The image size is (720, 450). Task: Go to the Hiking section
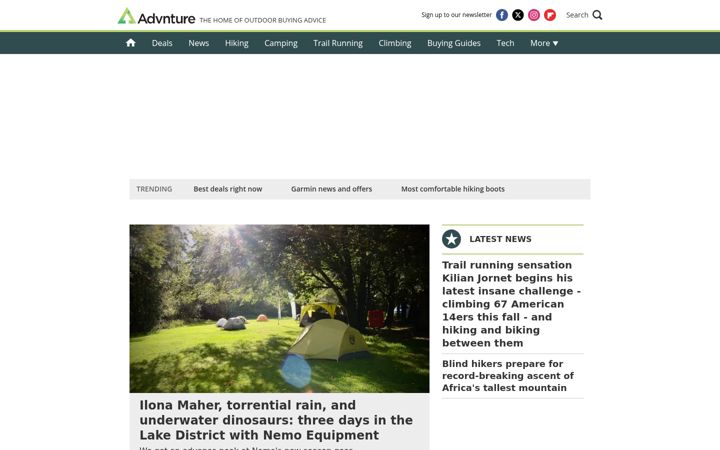pyautogui.click(x=236, y=43)
